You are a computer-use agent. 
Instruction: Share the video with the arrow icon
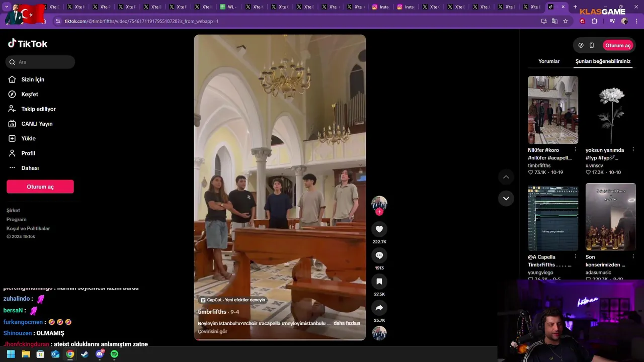pyautogui.click(x=379, y=308)
